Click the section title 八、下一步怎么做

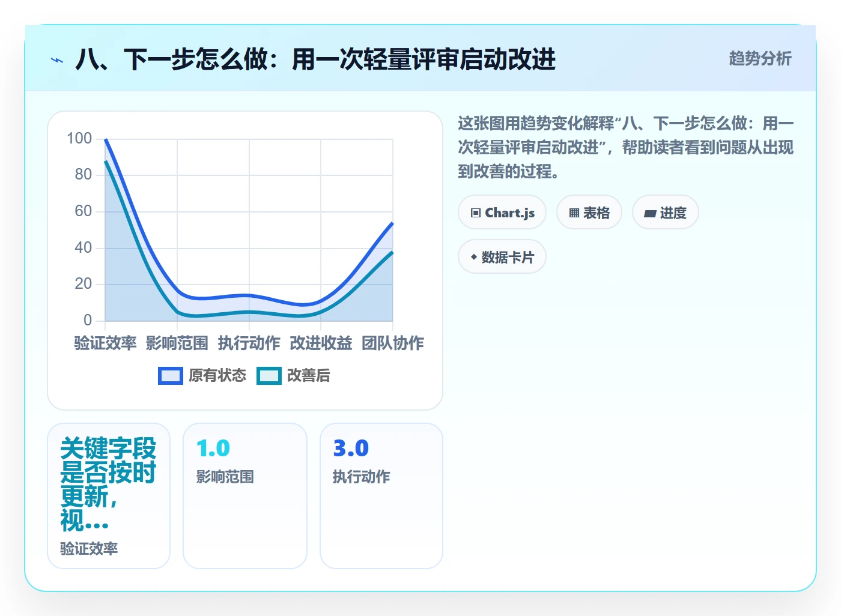click(315, 60)
